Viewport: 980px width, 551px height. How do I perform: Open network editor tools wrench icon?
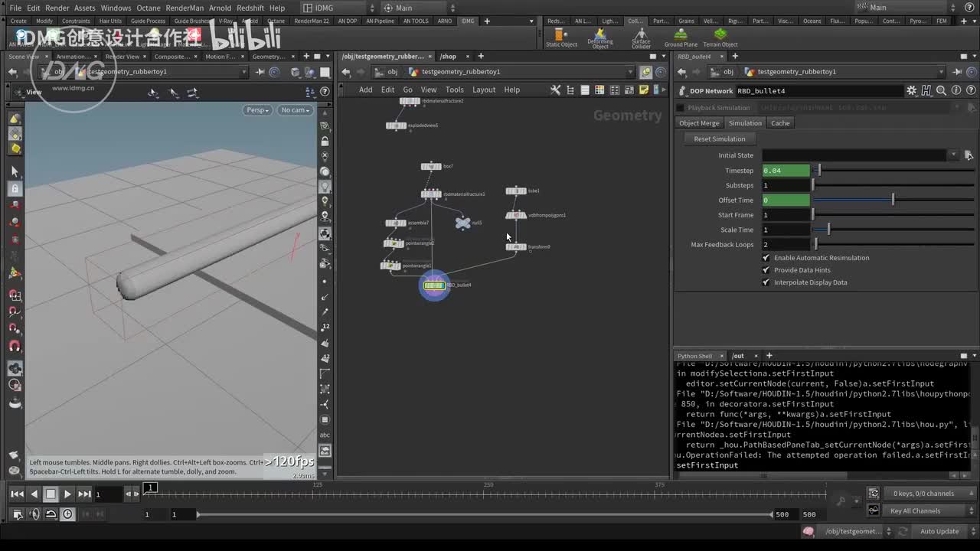[x=556, y=90]
